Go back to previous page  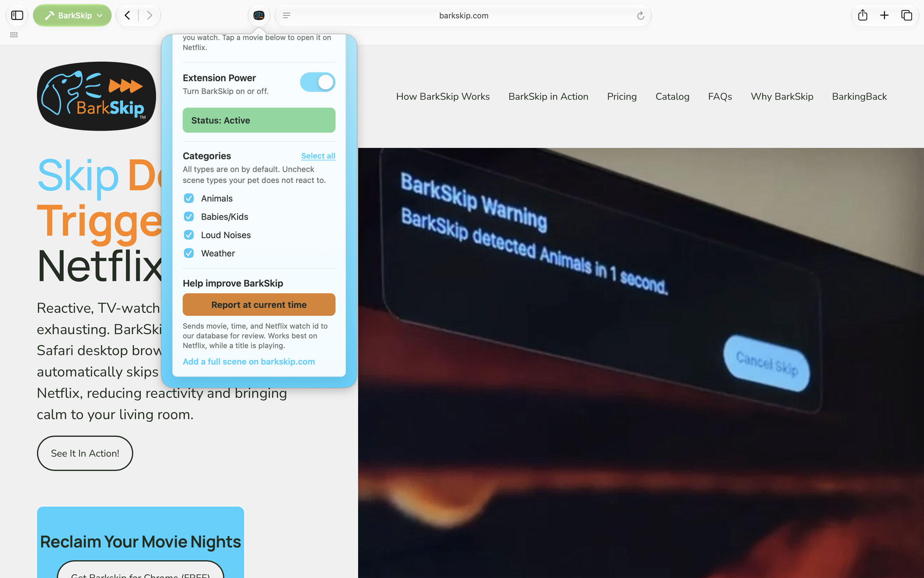click(x=128, y=15)
